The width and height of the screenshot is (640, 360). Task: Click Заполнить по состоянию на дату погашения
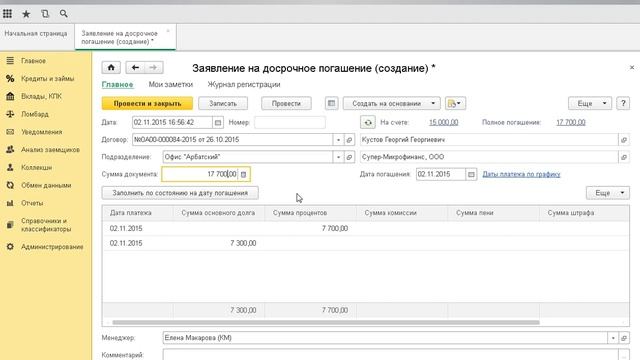tap(180, 193)
